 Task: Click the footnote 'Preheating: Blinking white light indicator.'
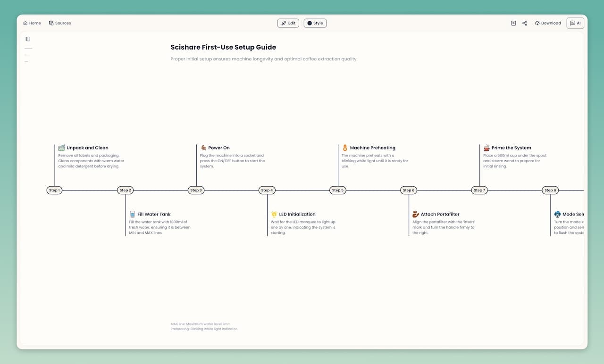click(x=204, y=329)
